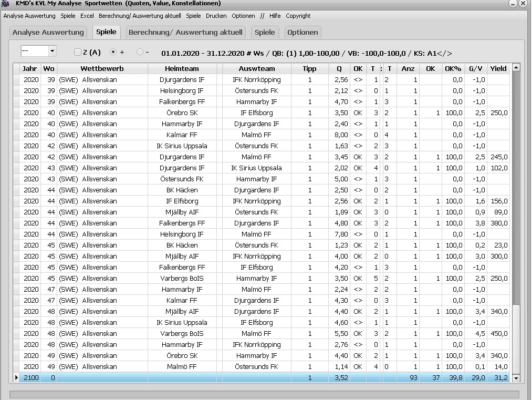
Task: Click the row header of the first Djurgardens IF row
Action: click(16, 79)
